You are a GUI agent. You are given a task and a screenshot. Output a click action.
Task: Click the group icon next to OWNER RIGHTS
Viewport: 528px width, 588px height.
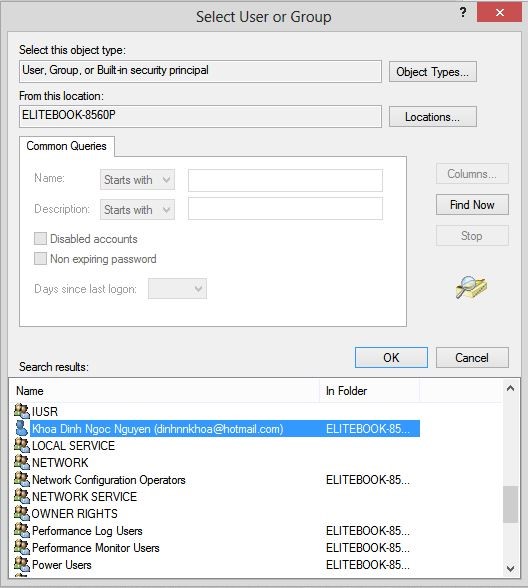pos(22,513)
